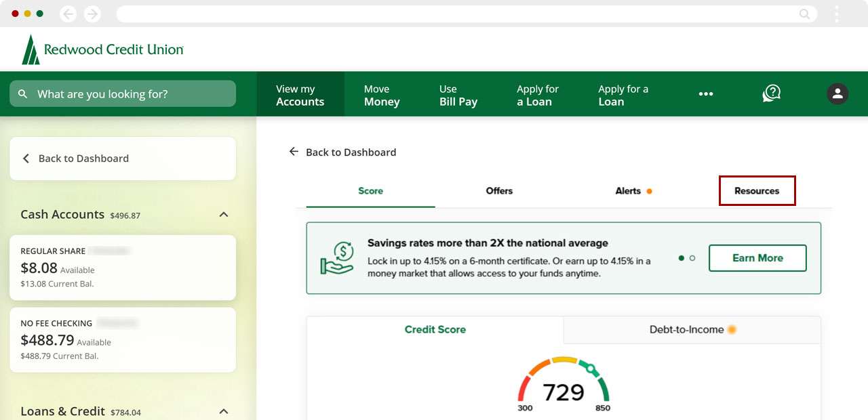This screenshot has width=868, height=420.
Task: Click the back arrow next to Back to Dashboard
Action: (x=293, y=152)
